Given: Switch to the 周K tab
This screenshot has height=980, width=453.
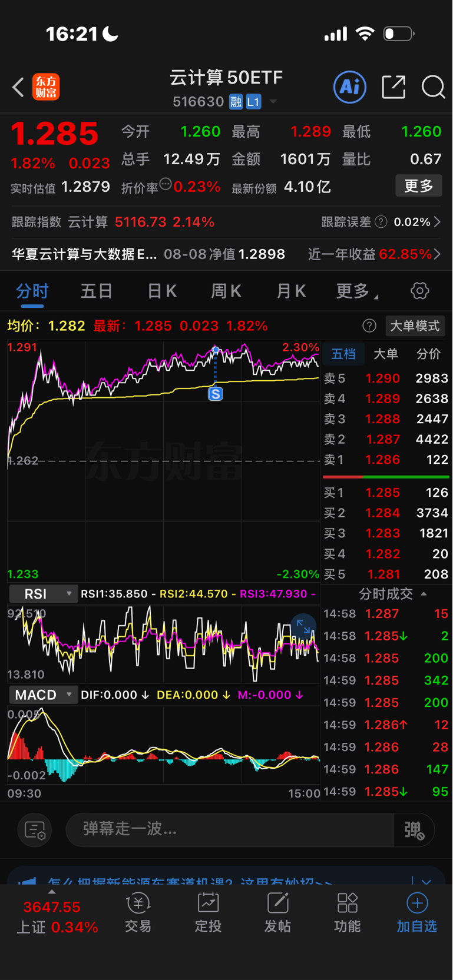Looking at the screenshot, I should (x=226, y=291).
